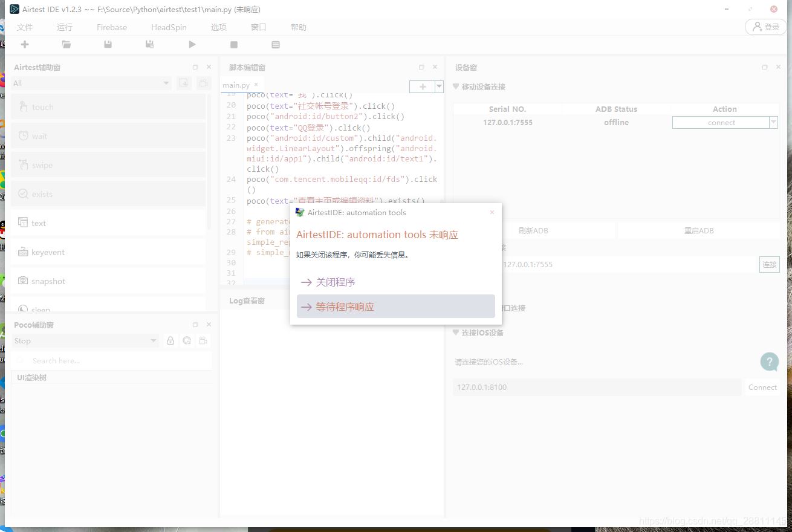Select the swipe command
This screenshot has height=532, width=792.
tap(108, 165)
